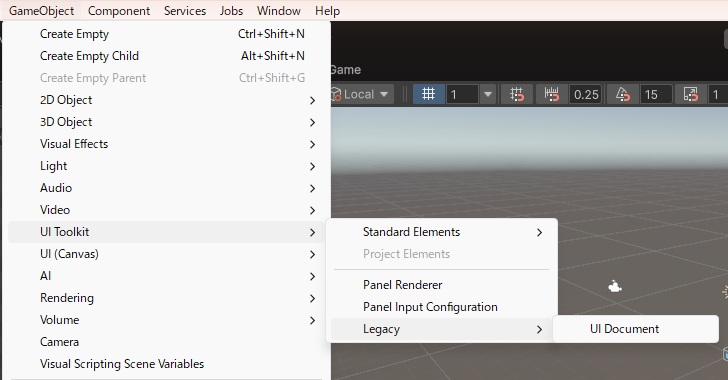Select the camera gizmo in scene
The image size is (728, 380).
[615, 287]
